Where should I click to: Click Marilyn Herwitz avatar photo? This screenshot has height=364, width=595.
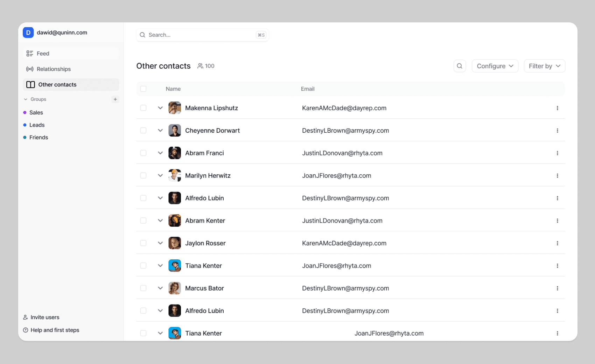(x=175, y=175)
